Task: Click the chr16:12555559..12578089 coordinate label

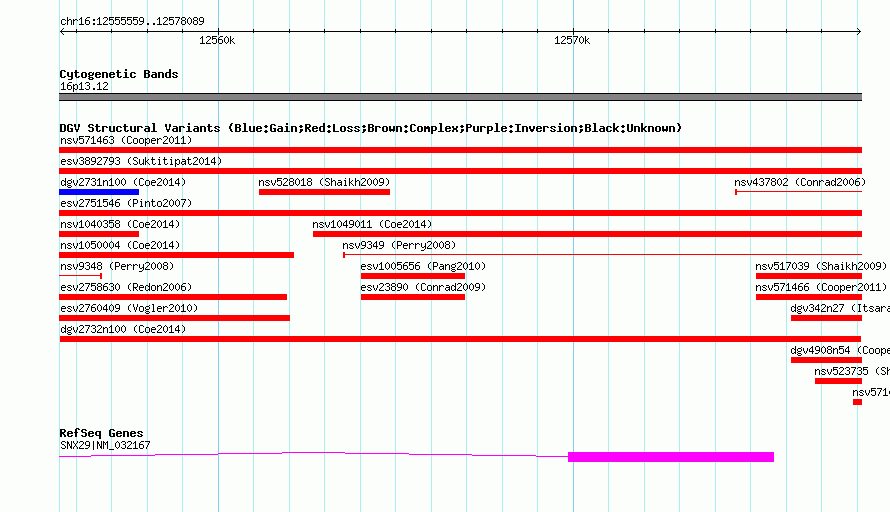Action: 132,21
